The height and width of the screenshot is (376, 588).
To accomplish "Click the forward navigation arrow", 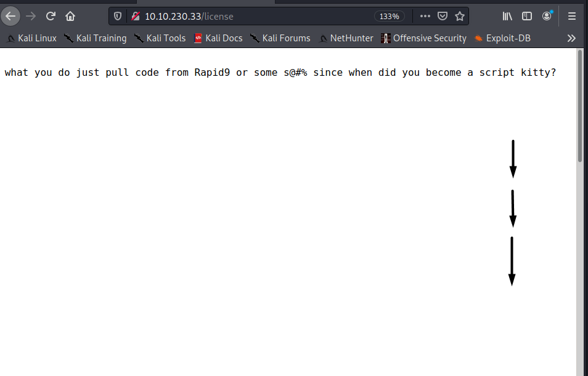I will [x=31, y=16].
